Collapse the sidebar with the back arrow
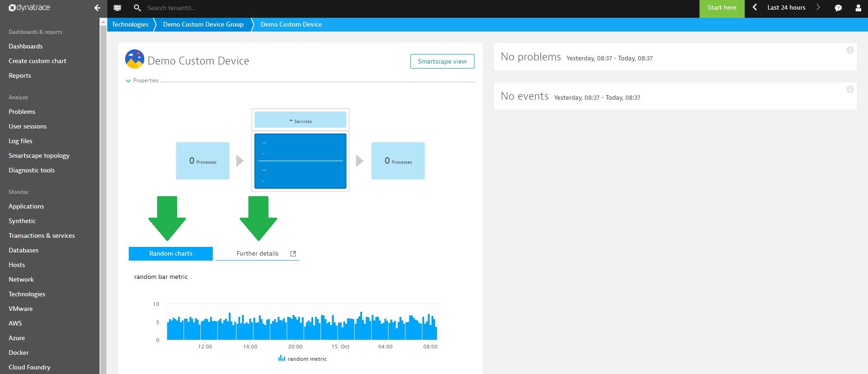 click(x=97, y=8)
